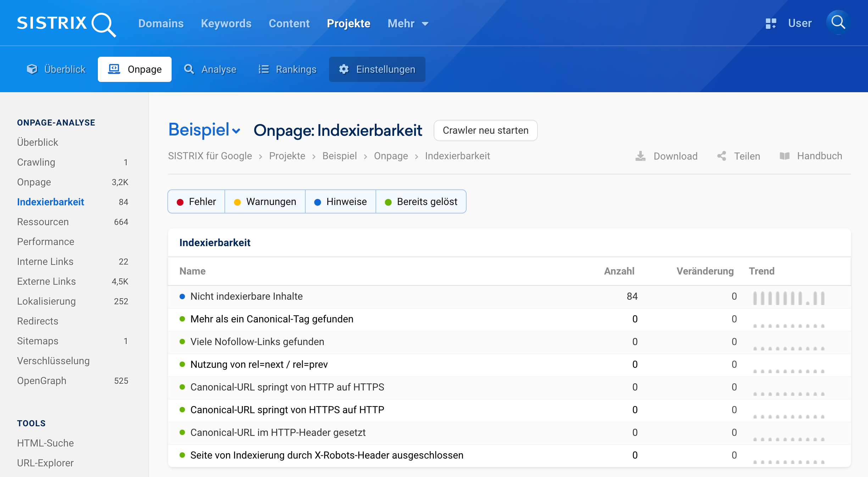Click the Download arrow icon
The height and width of the screenshot is (477, 868).
[640, 156]
